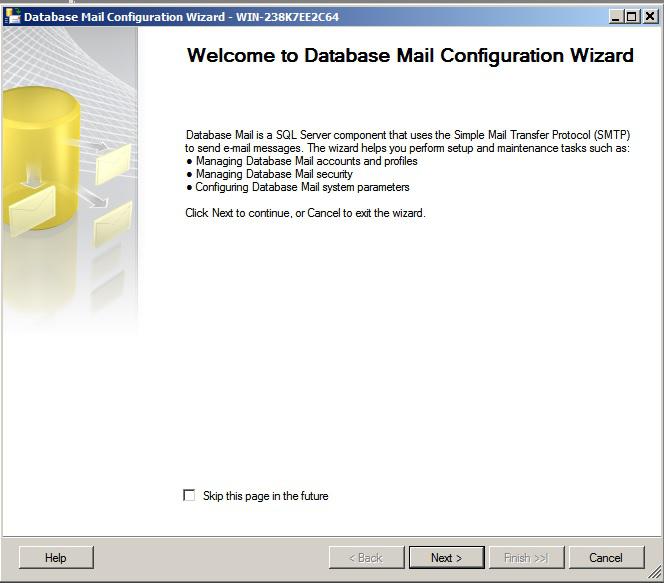The image size is (664, 583).
Task: Click the 'Welcome to Database Mail Configuration Wizard' heading
Action: click(410, 55)
